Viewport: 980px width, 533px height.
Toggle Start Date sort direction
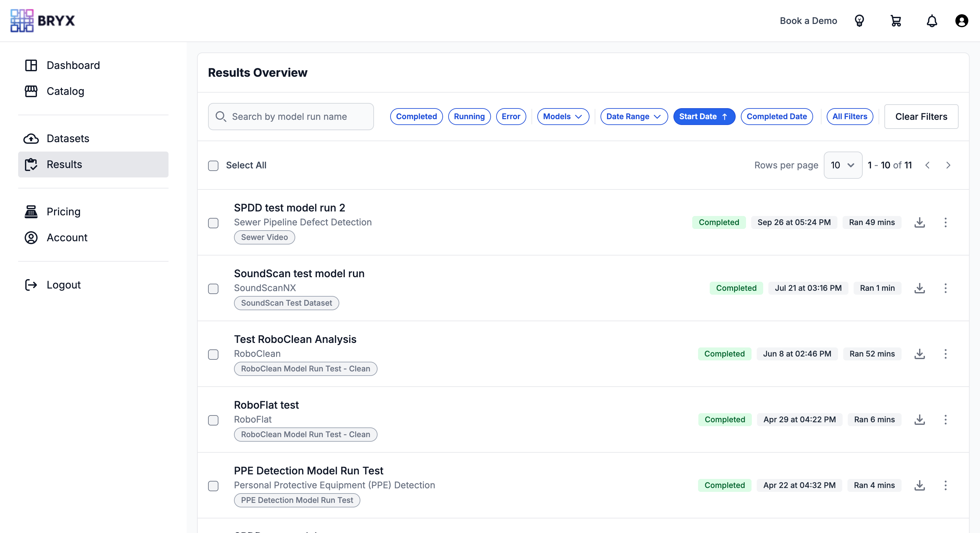704,116
